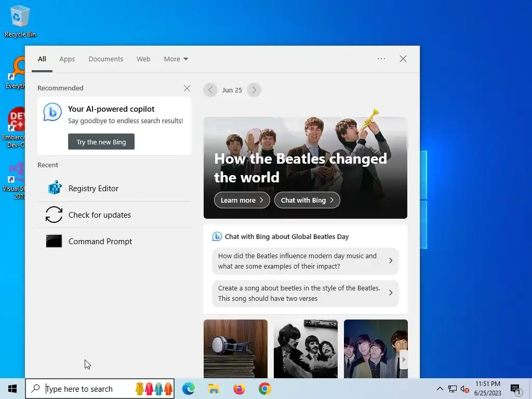Screen dimensions: 532x399
Task: Click the Jun 25 date label
Action: [x=232, y=90]
